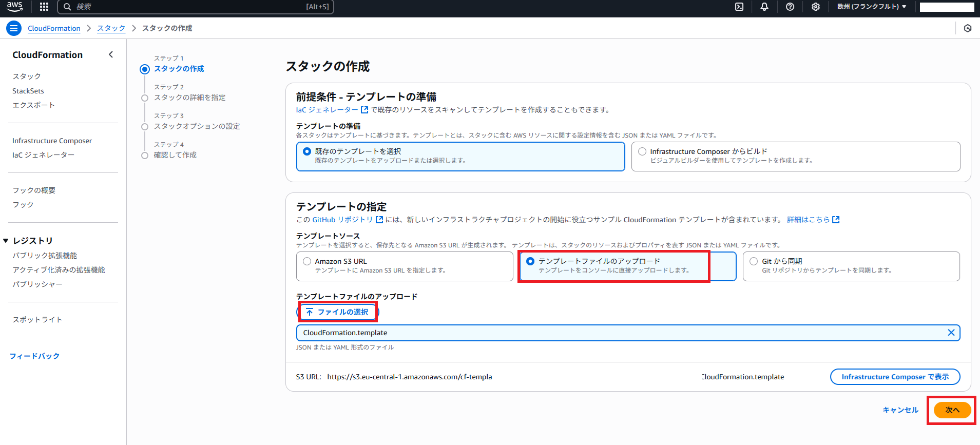Open settings gear in top bar
The height and width of the screenshot is (445, 980).
pos(816,7)
